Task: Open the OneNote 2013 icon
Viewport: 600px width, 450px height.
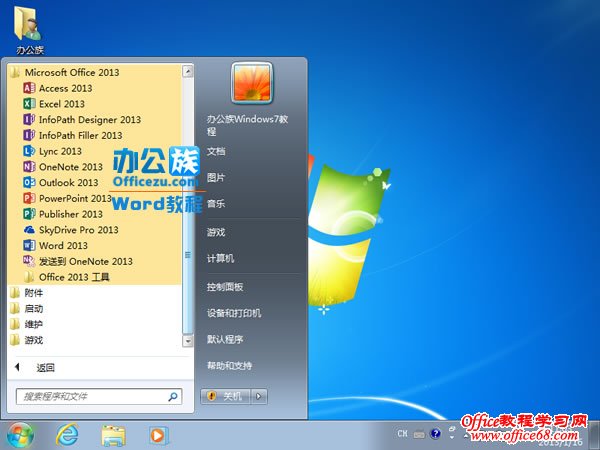Action: 29,167
